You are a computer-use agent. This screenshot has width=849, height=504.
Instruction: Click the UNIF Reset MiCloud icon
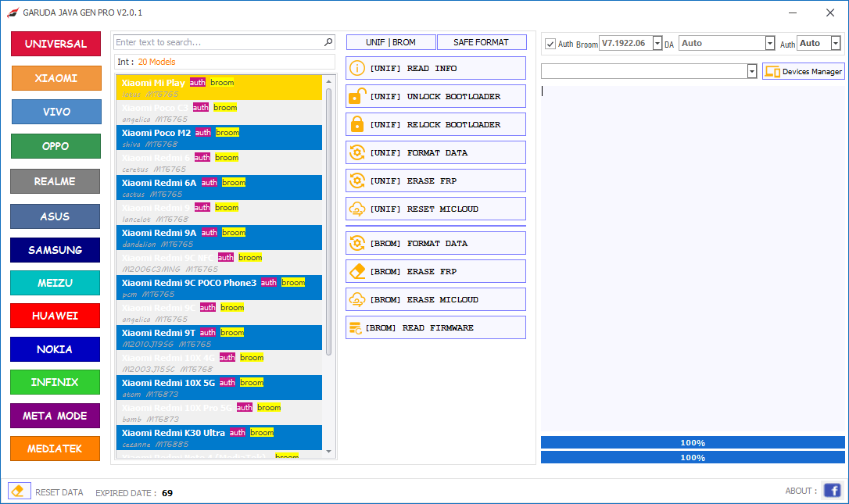(357, 209)
